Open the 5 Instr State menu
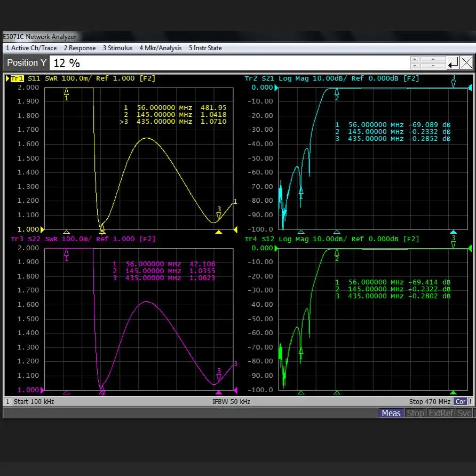476x476 pixels. click(x=205, y=48)
